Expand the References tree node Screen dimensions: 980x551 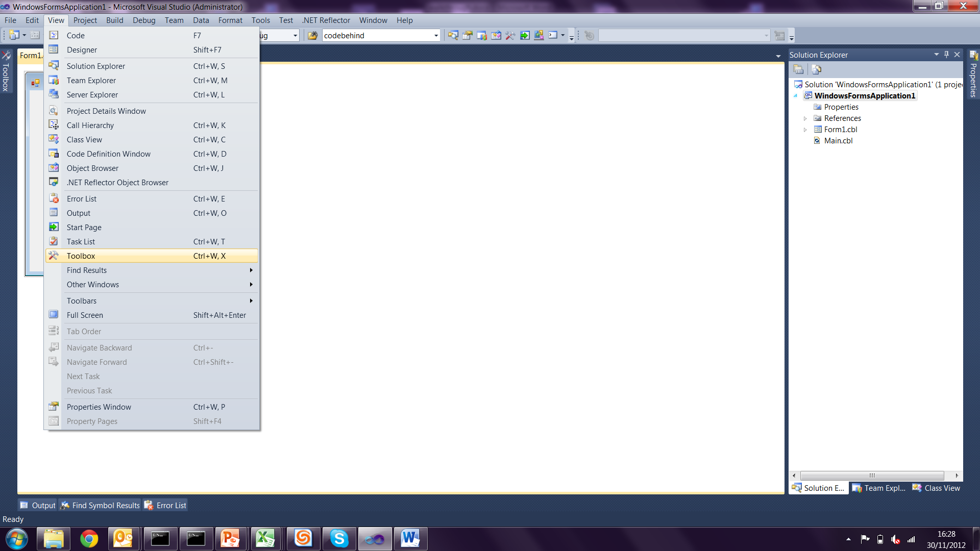[805, 118]
